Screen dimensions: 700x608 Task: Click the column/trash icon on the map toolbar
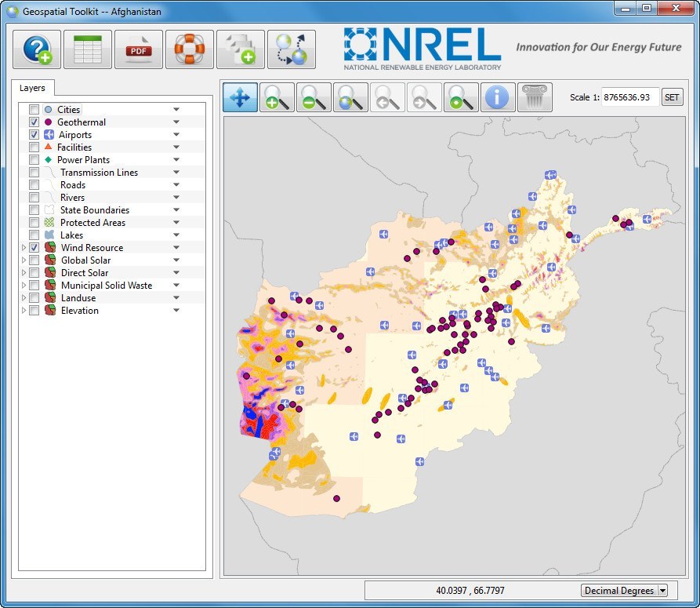(534, 97)
